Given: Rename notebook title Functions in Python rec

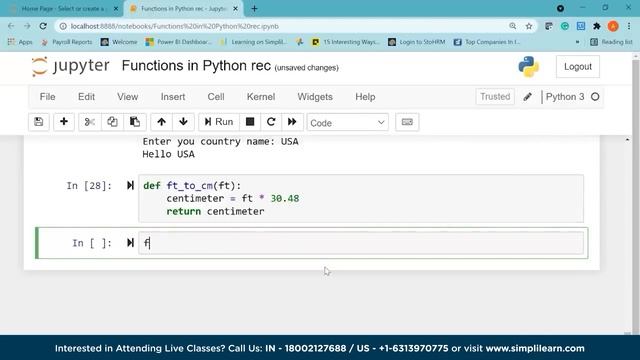Looking at the screenshot, I should coord(196,66).
